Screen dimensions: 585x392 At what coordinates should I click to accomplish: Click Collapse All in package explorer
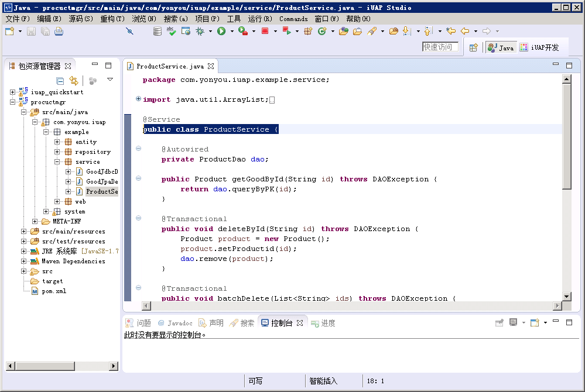pos(60,81)
